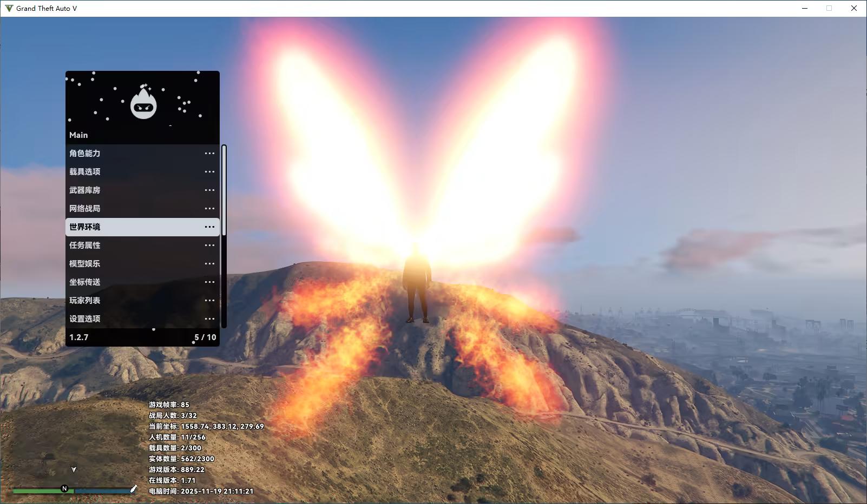Screen dimensions: 867x504
Task: Open the ellipsis beside 武器库房
Action: click(x=209, y=190)
